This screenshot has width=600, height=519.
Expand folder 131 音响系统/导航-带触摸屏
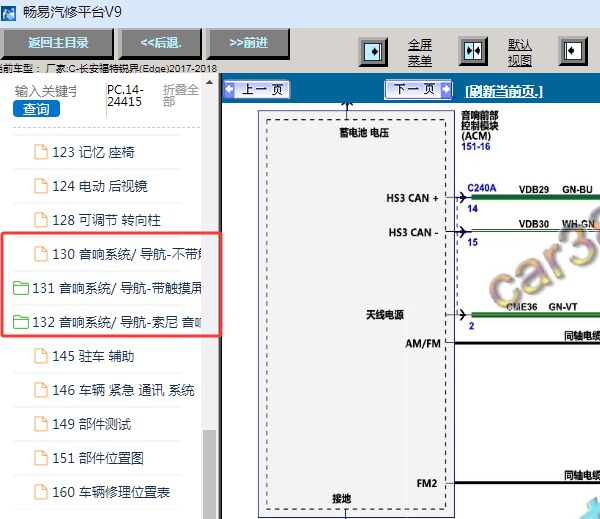pyautogui.click(x=117, y=288)
